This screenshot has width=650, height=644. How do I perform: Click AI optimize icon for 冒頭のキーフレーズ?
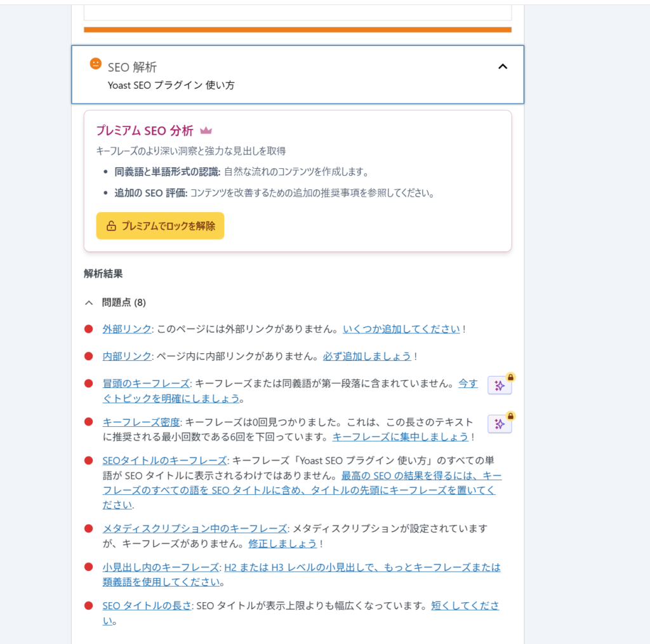(x=499, y=386)
